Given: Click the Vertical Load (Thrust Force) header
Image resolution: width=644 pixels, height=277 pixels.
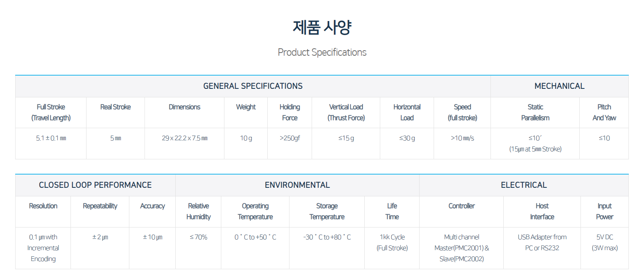Looking at the screenshot, I should click(346, 112).
